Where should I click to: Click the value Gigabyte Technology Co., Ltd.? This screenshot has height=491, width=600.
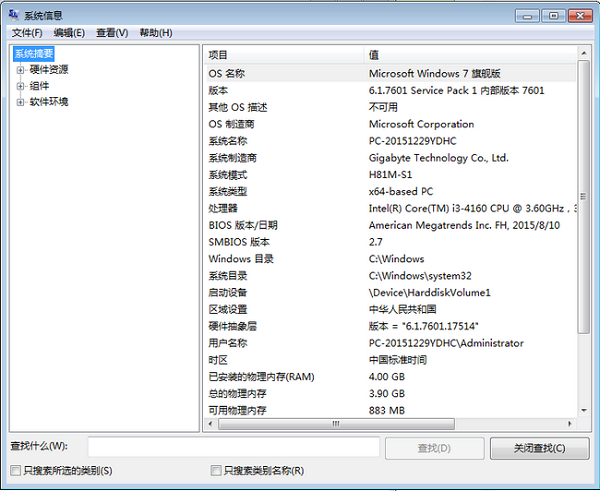tap(439, 158)
